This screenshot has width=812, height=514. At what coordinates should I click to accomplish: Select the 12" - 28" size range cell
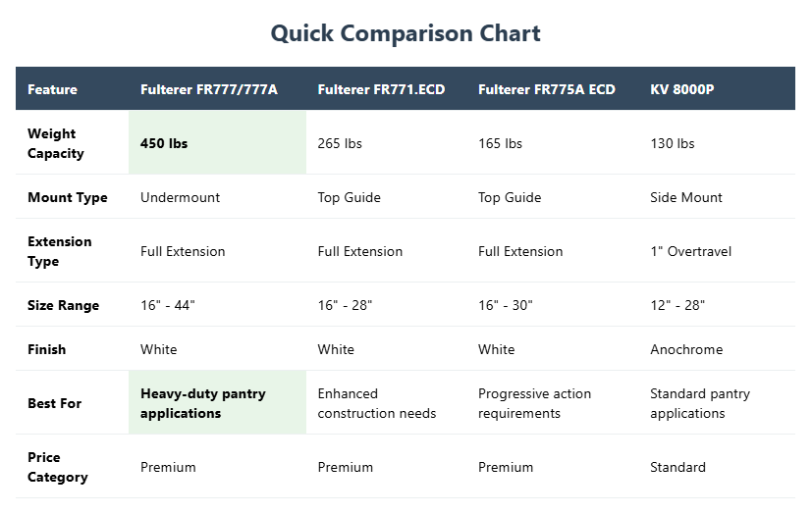(677, 305)
